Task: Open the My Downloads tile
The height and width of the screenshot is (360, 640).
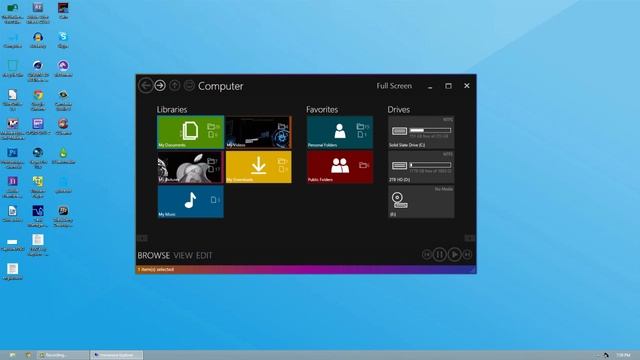Action: tap(259, 167)
